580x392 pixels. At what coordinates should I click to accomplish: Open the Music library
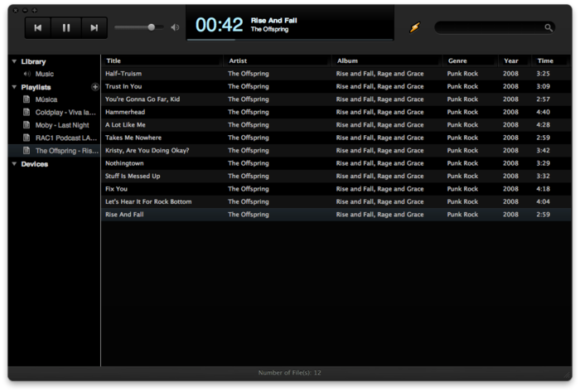tap(45, 74)
